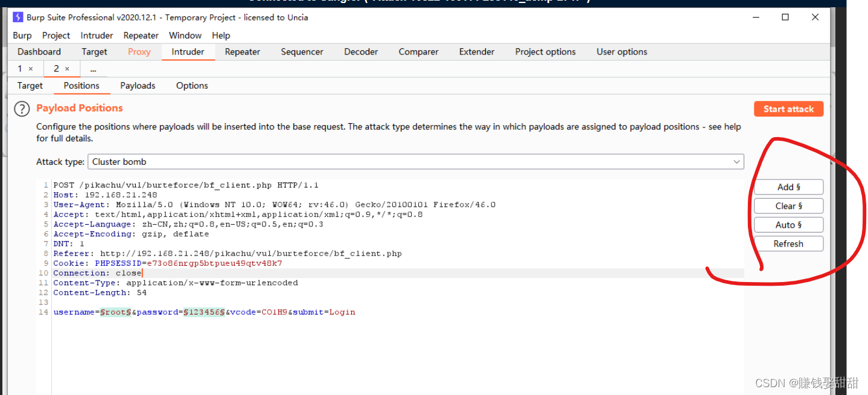
Task: Click the User-Agent header line
Action: pyautogui.click(x=275, y=205)
